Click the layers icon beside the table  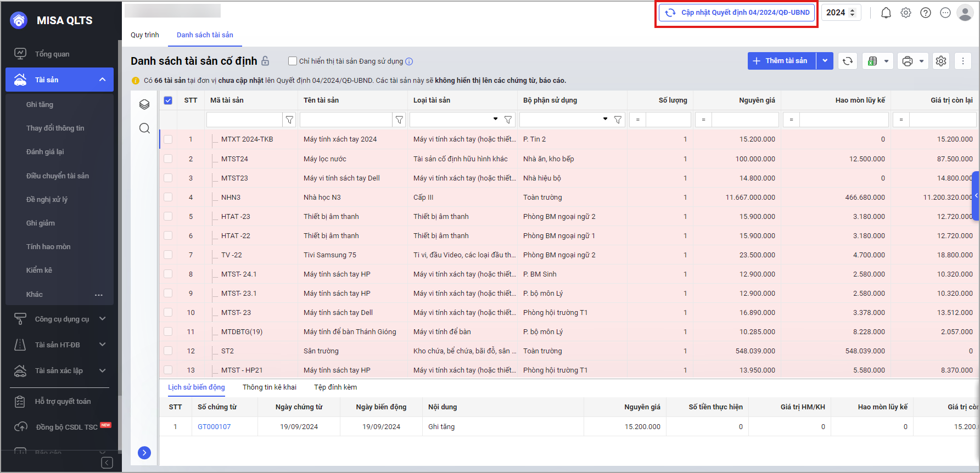coord(144,104)
